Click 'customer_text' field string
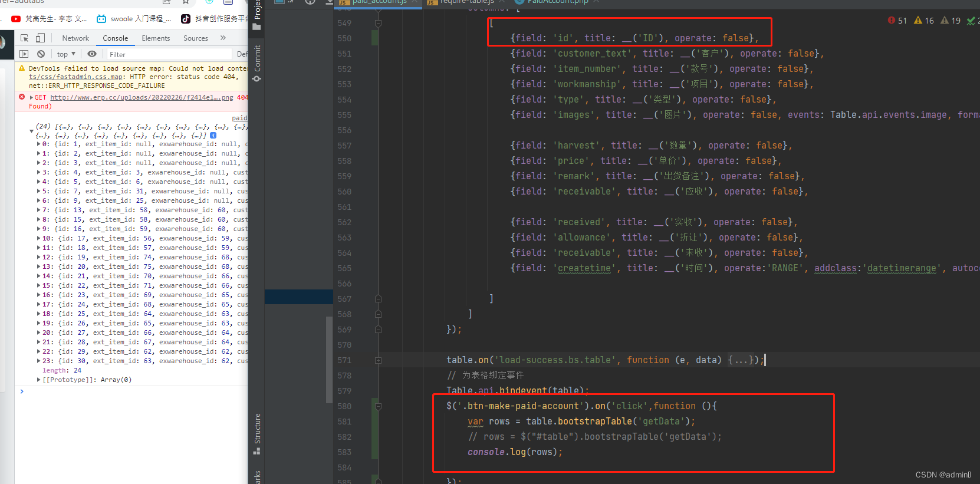This screenshot has height=484, width=980. [x=593, y=54]
